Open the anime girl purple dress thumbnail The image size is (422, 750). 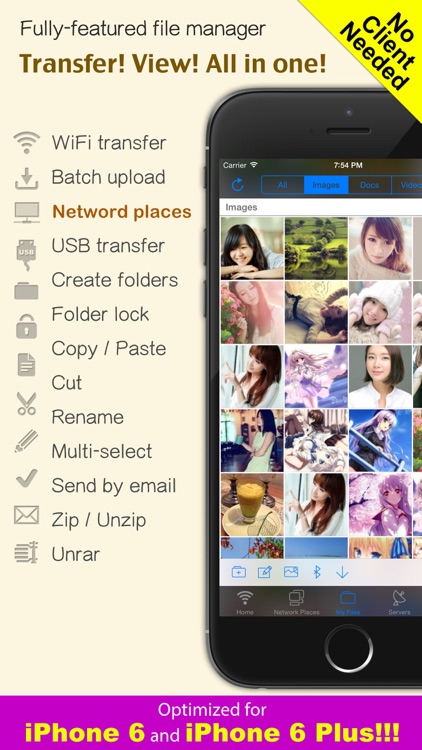point(316,376)
